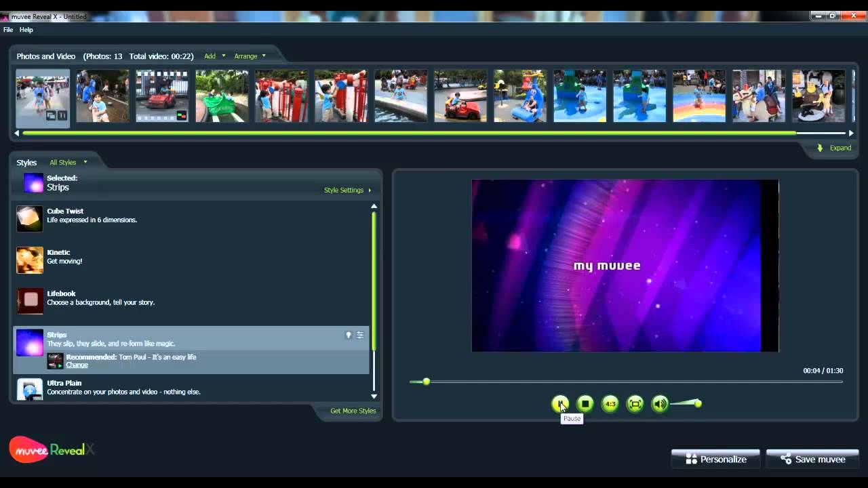Open the Add dropdown for photos
Screen dimensions: 868x488
click(x=214, y=56)
